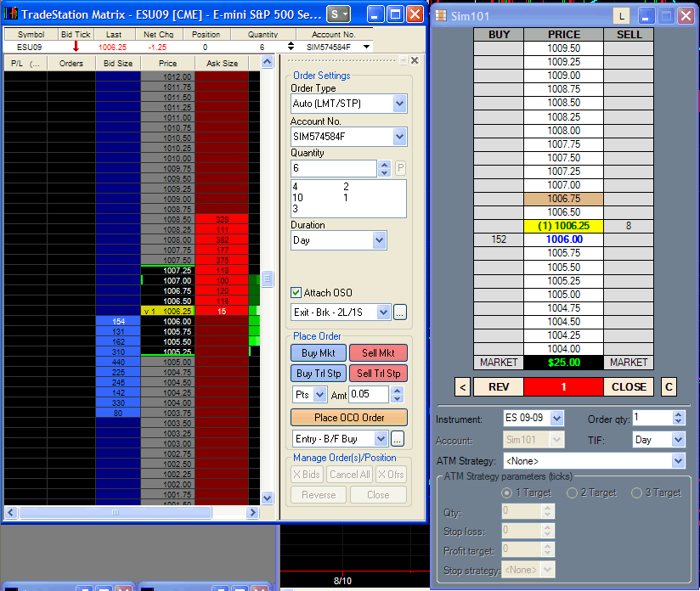Increase Order qty spinner in Sim101
700x591 pixels.
point(679,414)
